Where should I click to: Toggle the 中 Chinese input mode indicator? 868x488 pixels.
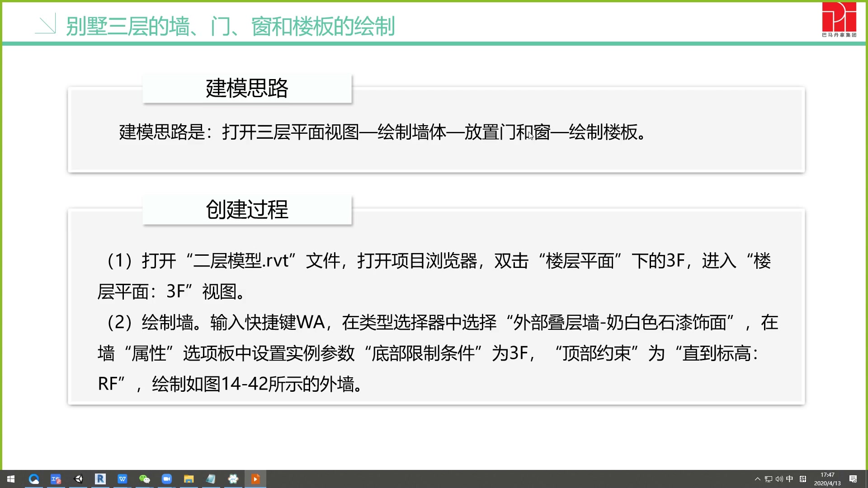point(790,479)
